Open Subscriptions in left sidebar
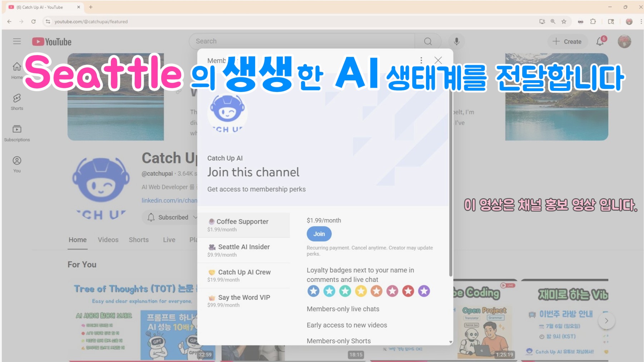644x362 pixels. point(17,133)
